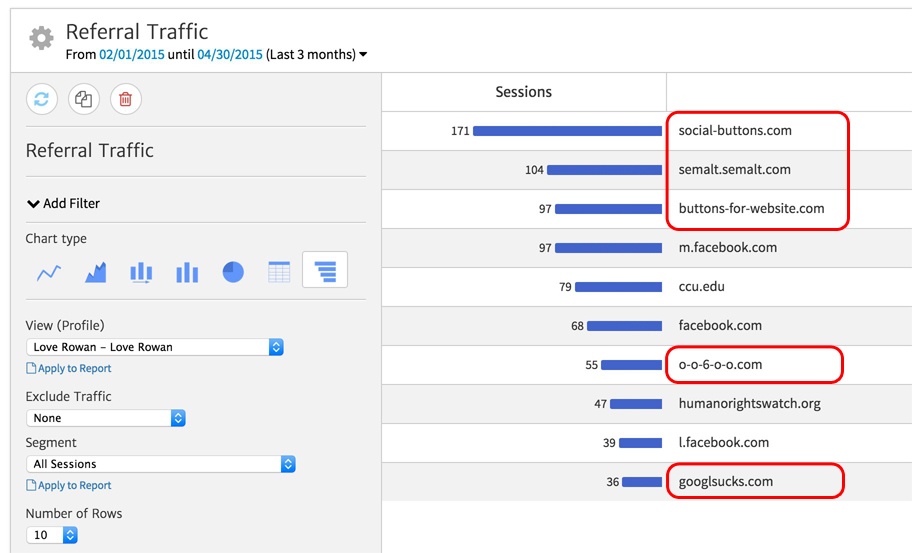Click the 04/30/2015 end date link
Screen dimensions: 912x553
pos(229,54)
